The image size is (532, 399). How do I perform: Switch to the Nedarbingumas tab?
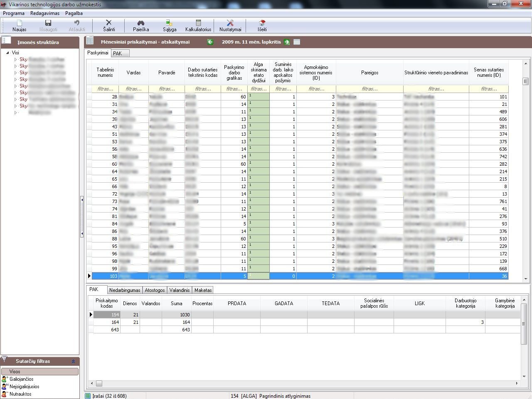click(x=125, y=290)
